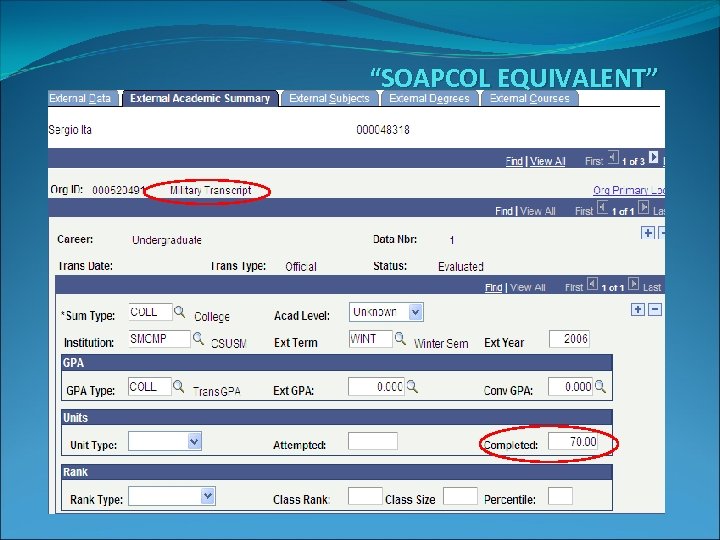Click the 'Military Transcript' org description

click(210, 190)
